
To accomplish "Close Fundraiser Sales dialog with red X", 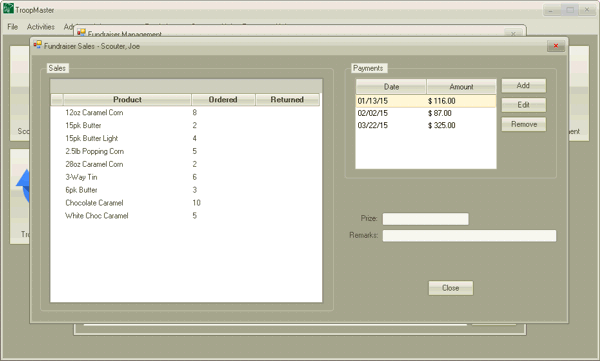I will coord(556,46).
